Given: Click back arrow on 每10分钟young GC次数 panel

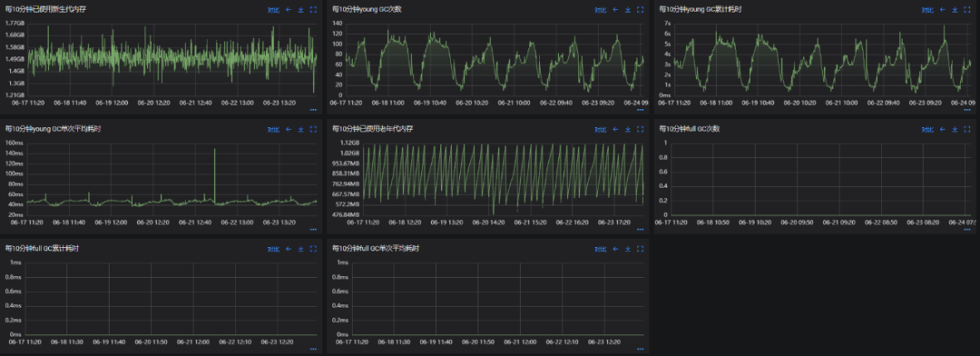Looking at the screenshot, I should (615, 10).
